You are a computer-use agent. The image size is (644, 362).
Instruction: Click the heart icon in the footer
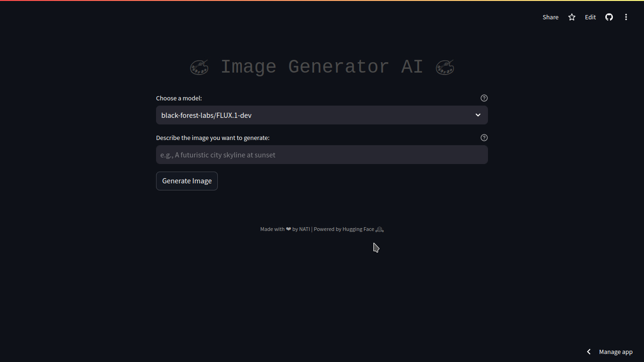coord(288,229)
